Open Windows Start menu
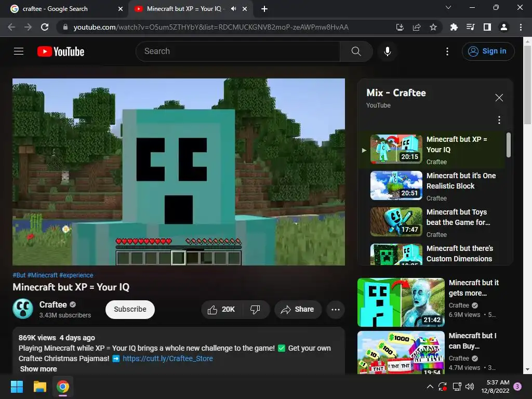This screenshot has height=399, width=532. [x=17, y=387]
